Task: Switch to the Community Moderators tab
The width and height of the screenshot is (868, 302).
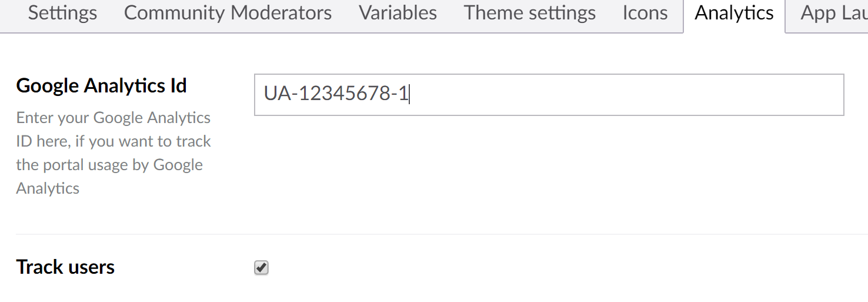Action: tap(228, 13)
